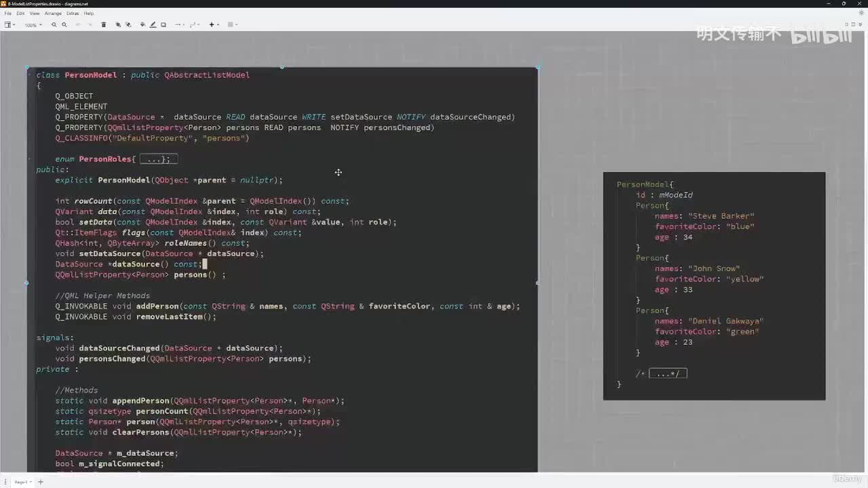The height and width of the screenshot is (488, 868).
Task: Click the text "QML_ELEMENT"
Action: pyautogui.click(x=81, y=106)
